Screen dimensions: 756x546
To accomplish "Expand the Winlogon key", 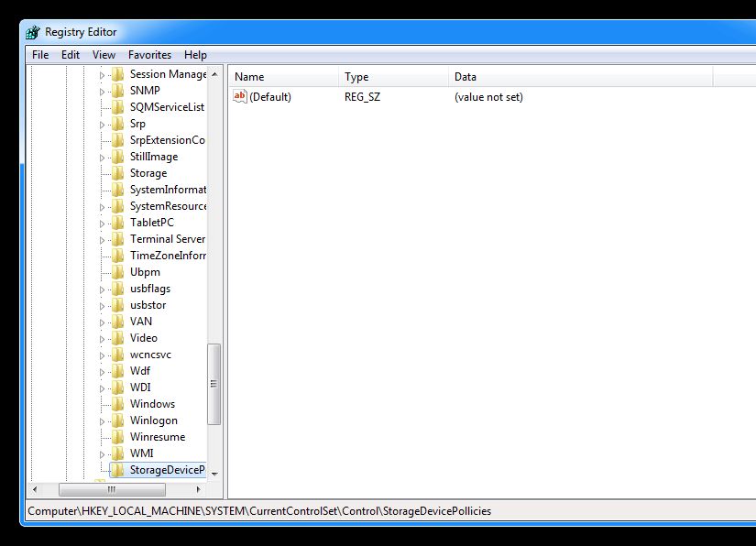I will [102, 421].
